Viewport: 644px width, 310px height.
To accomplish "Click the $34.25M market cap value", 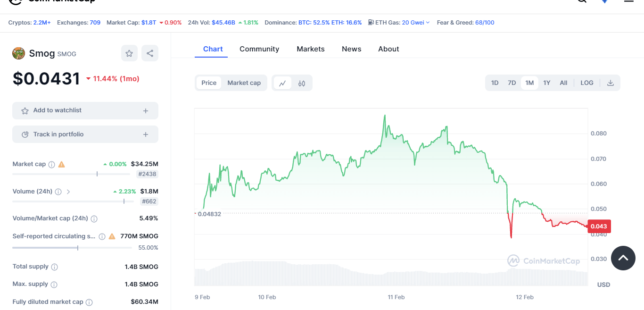I will tap(145, 164).
